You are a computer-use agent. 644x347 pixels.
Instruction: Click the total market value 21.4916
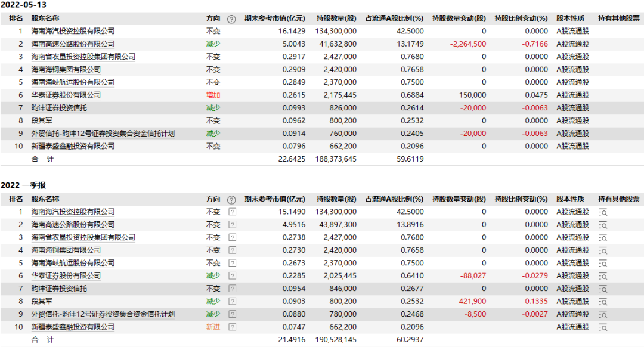(292, 340)
